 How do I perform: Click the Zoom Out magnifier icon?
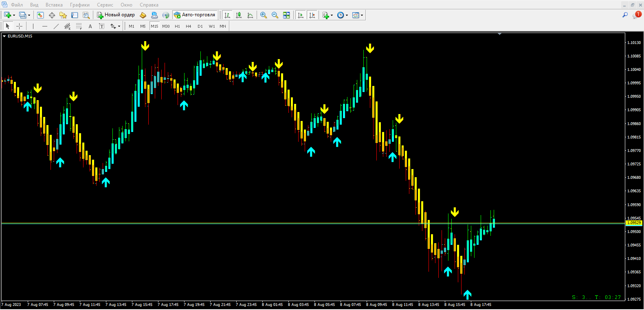(275, 15)
